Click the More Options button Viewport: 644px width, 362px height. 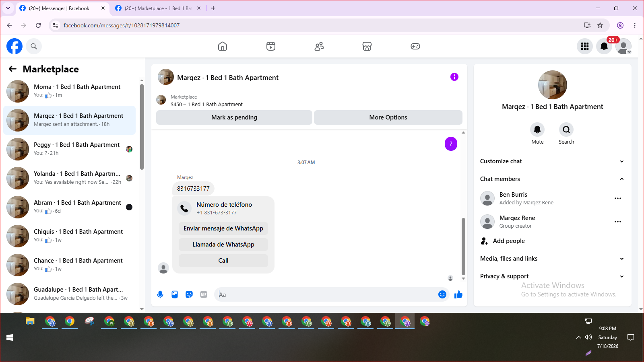(388, 117)
